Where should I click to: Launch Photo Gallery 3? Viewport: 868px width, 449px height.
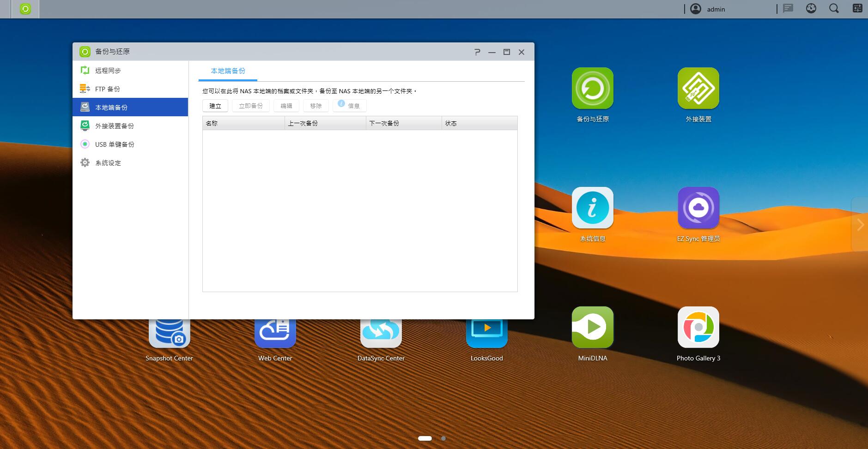point(698,327)
